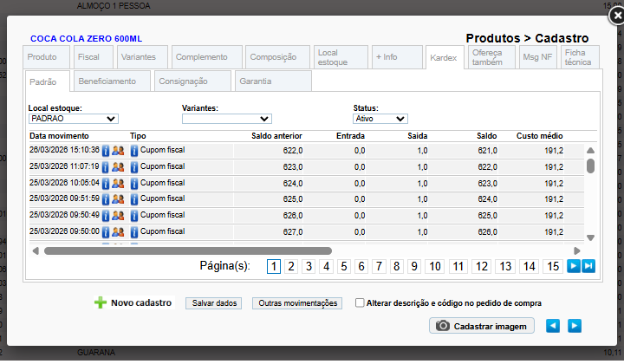Screen dimensions: 624x364
Task: Click Saldo value 621,0
Action: click(487, 151)
